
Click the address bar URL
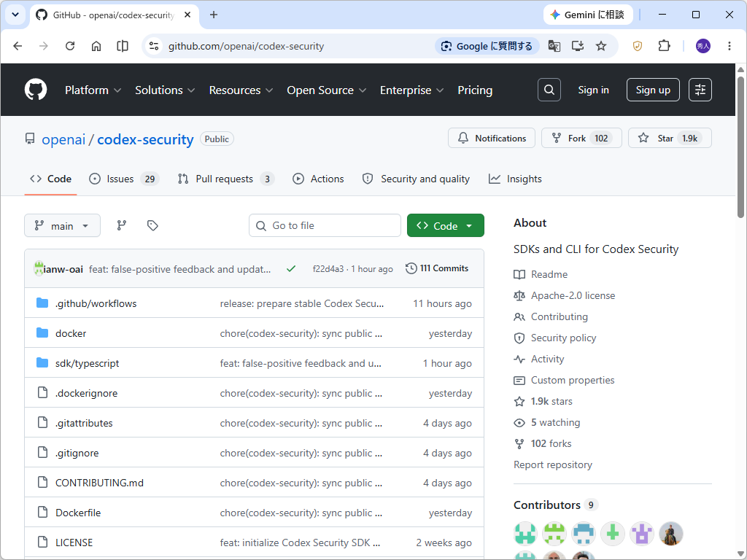coord(246,46)
